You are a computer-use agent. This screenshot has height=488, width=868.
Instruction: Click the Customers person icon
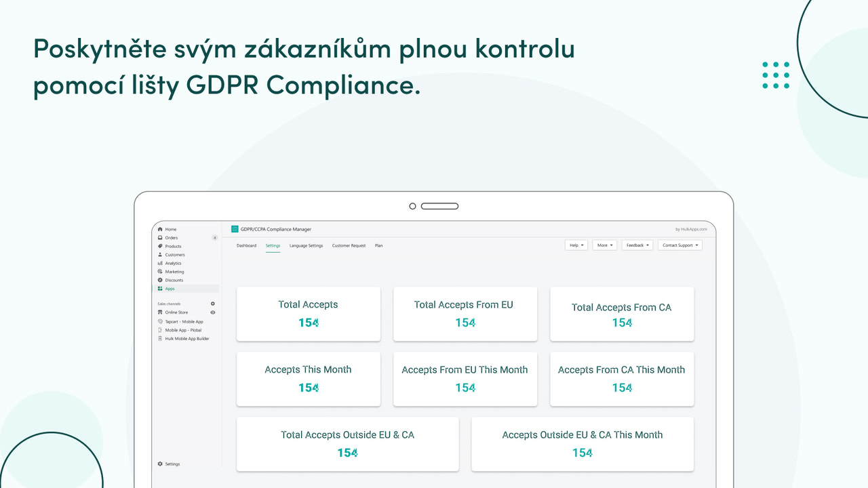coord(160,255)
